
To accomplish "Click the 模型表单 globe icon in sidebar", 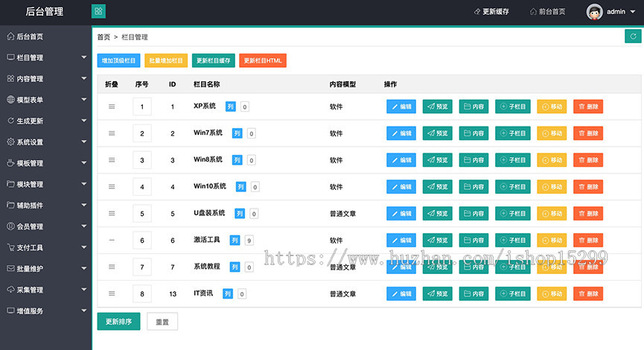I will pos(10,99).
